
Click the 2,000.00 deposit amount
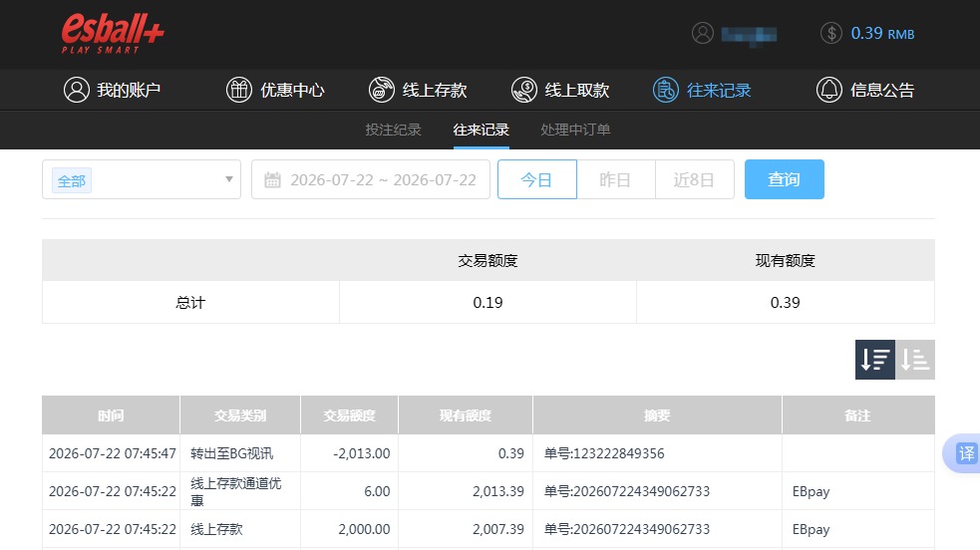point(364,529)
